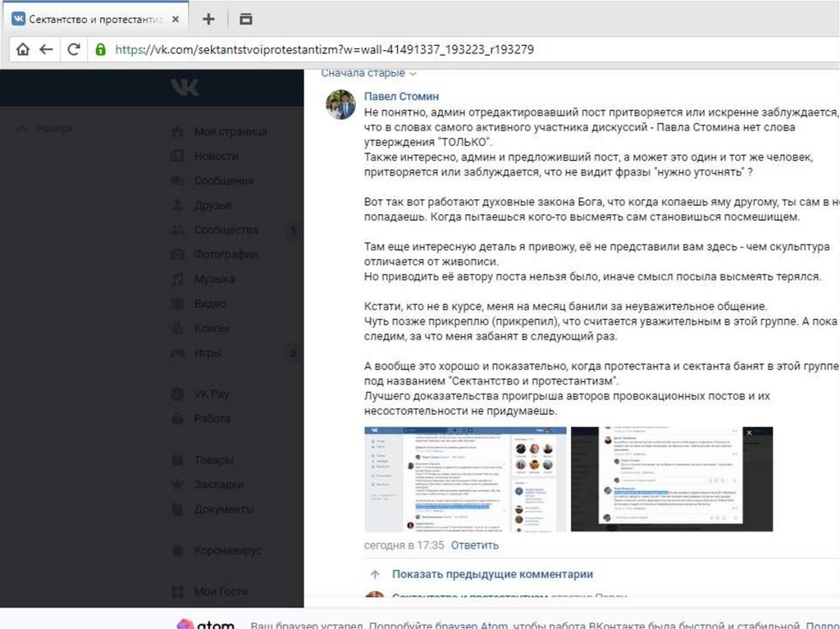Screen dimensions: 840x629
Task: Open Новости in the sidebar
Action: pos(216,156)
